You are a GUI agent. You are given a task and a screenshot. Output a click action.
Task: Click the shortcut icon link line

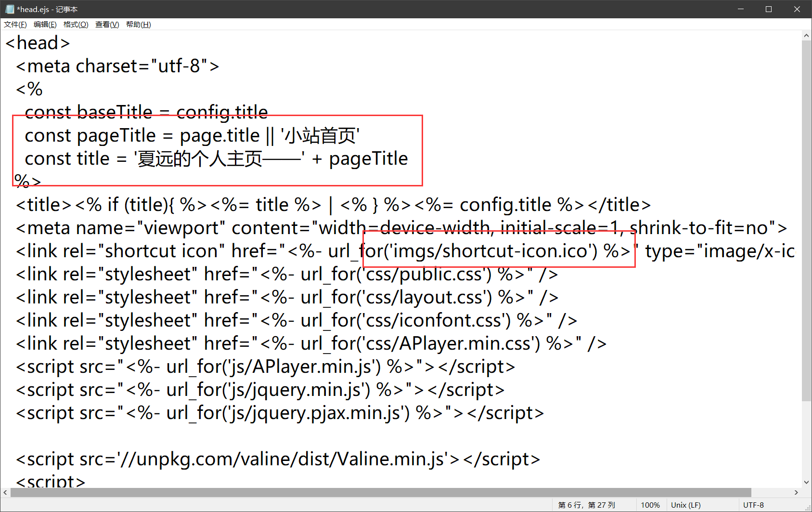click(405, 251)
